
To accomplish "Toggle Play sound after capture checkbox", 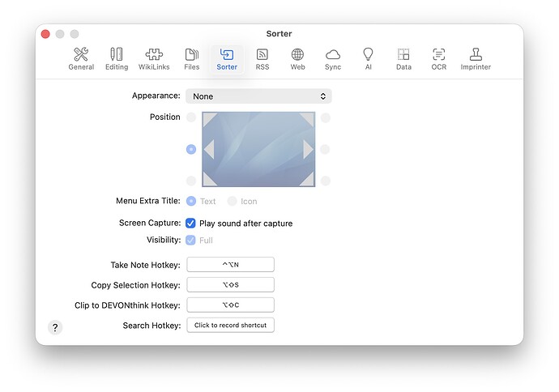I will (190, 223).
